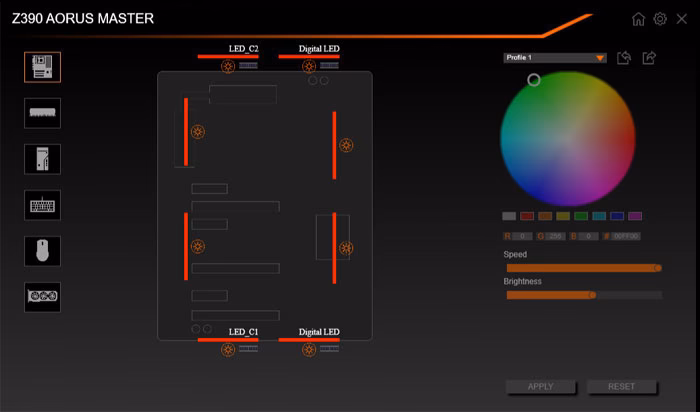Pick a color in the color wheel
Viewport: 700px width, 412px height.
[568, 139]
